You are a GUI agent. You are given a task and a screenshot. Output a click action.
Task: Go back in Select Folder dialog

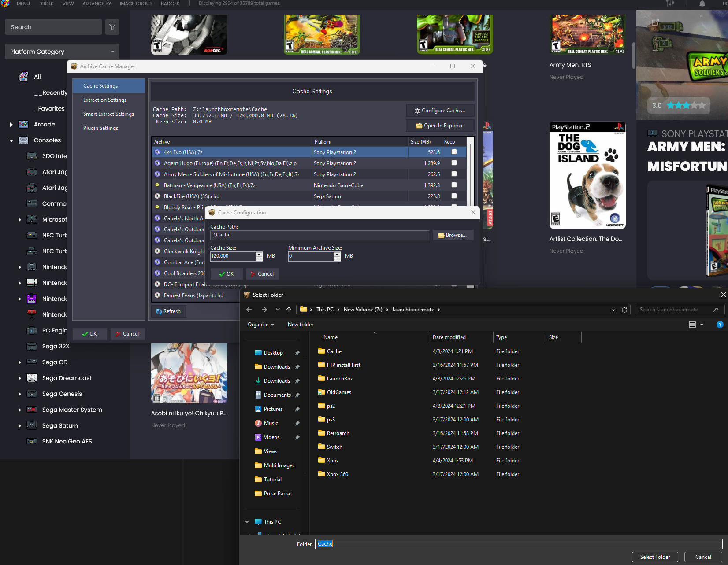249,310
